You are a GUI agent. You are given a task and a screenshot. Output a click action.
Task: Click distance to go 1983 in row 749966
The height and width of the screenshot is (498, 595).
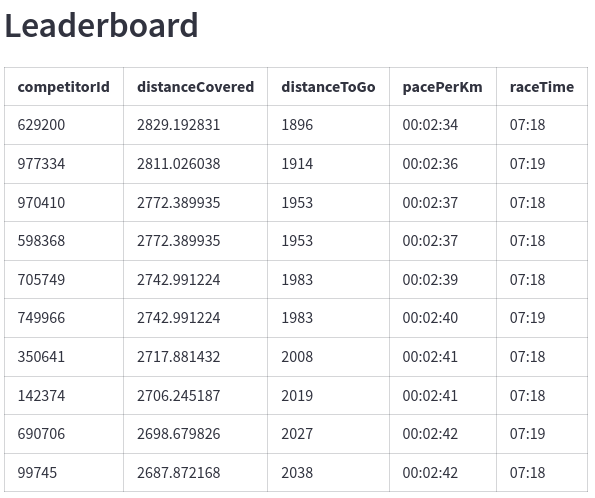tap(297, 318)
